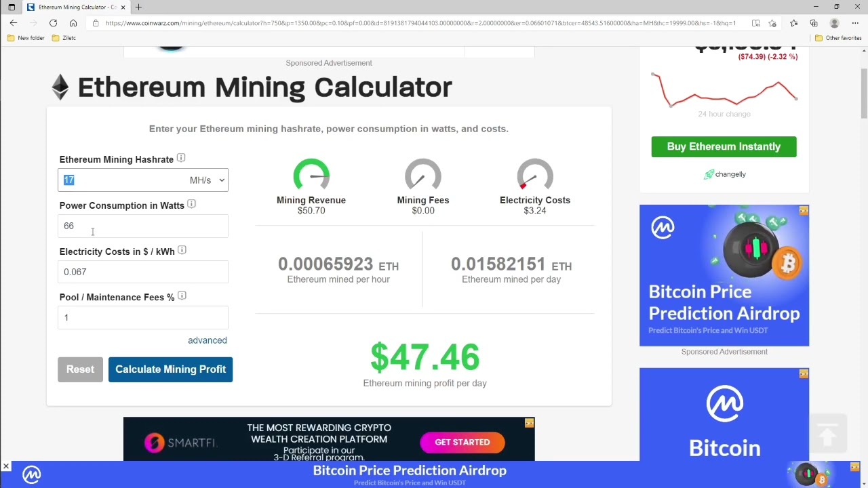Viewport: 868px width, 488px height.
Task: Click GET STARTED on the SmartFi ad
Action: coord(462,443)
